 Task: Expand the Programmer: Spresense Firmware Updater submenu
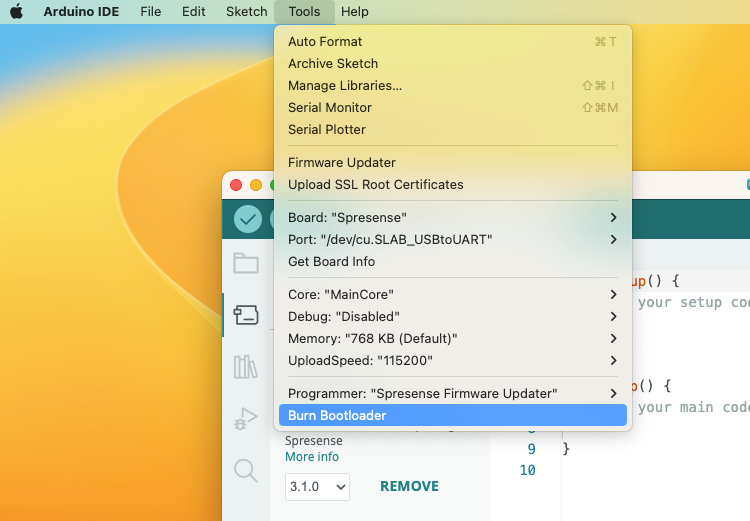click(452, 394)
